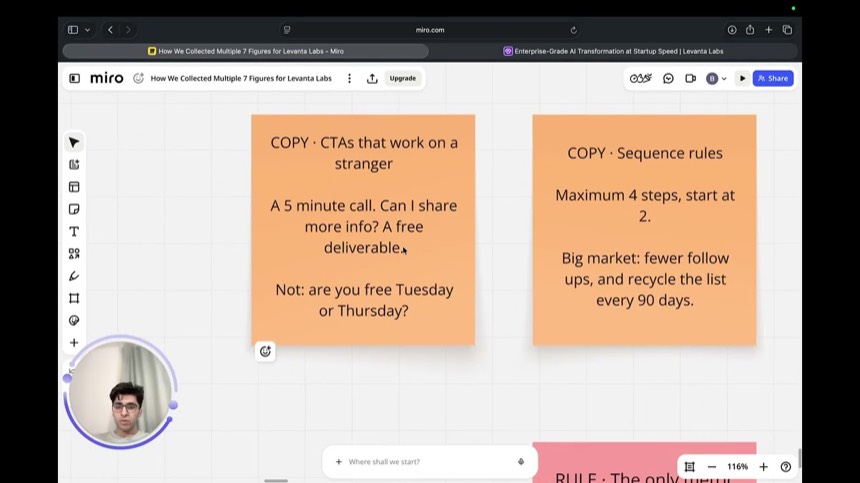Go back in Safari
860x483 pixels.
[x=110, y=30]
